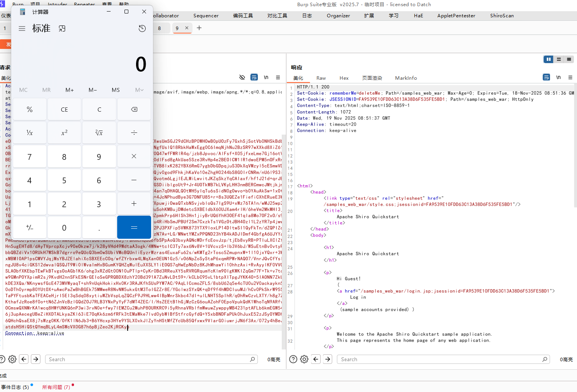Click the Calculator reciprocal 1/x key

pyautogui.click(x=30, y=133)
